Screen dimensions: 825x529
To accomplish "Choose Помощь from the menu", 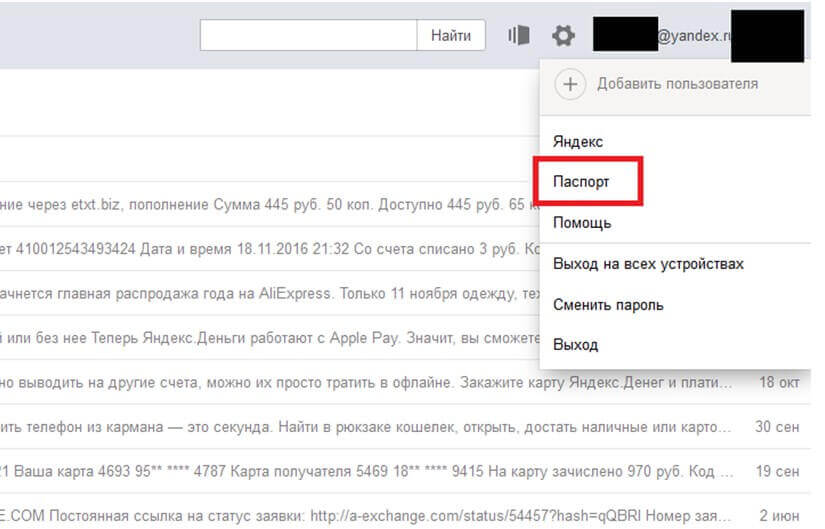I will tap(582, 222).
